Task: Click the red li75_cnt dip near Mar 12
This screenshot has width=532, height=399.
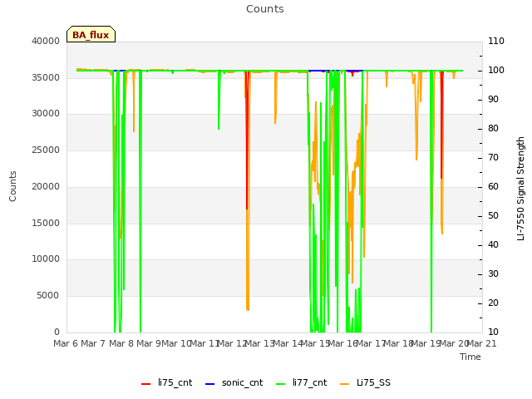Action: coord(247,142)
